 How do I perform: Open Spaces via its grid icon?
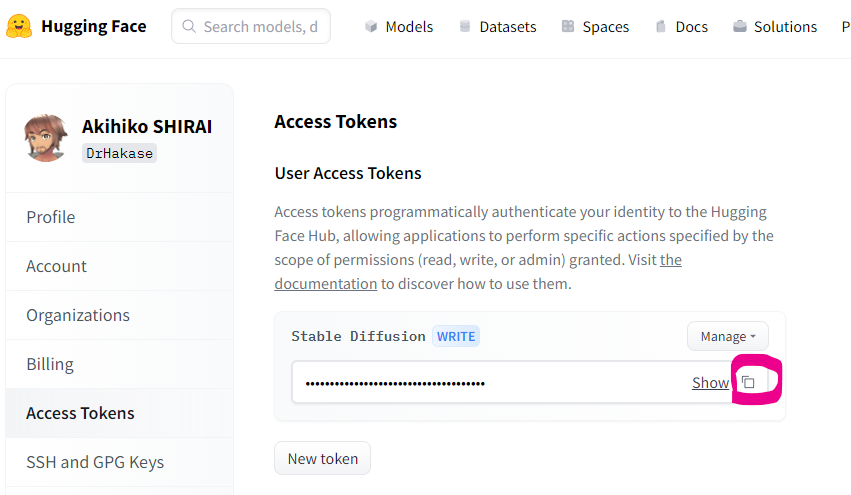click(568, 27)
